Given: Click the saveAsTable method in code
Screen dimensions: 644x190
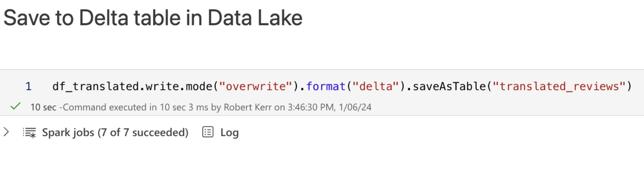Looking at the screenshot, I should click(449, 86).
